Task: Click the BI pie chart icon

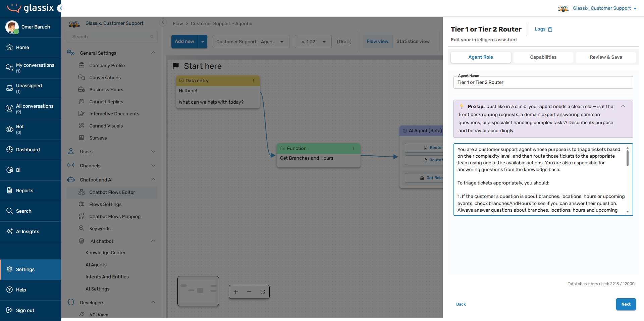Action: [9, 170]
